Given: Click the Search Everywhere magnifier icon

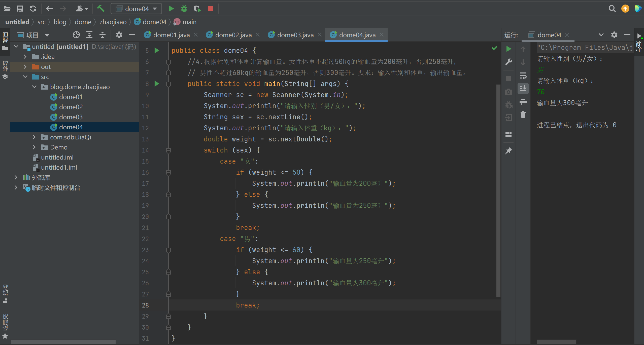Looking at the screenshot, I should (x=612, y=9).
